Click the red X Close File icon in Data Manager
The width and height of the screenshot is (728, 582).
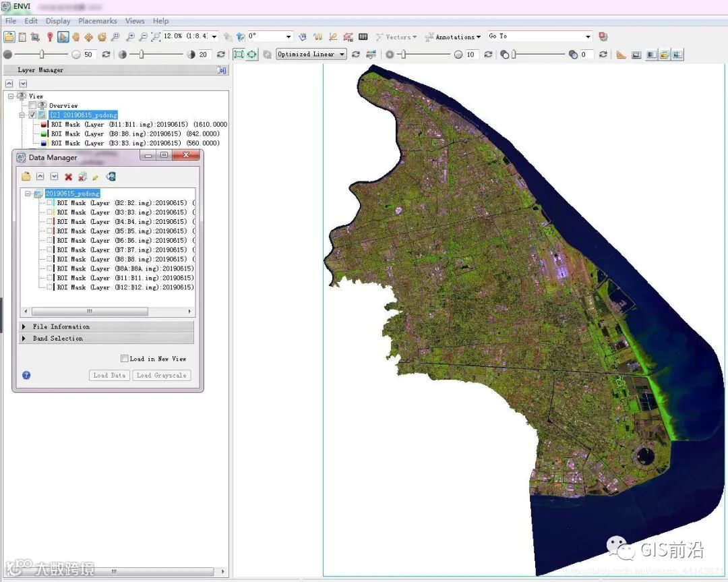pos(68,177)
